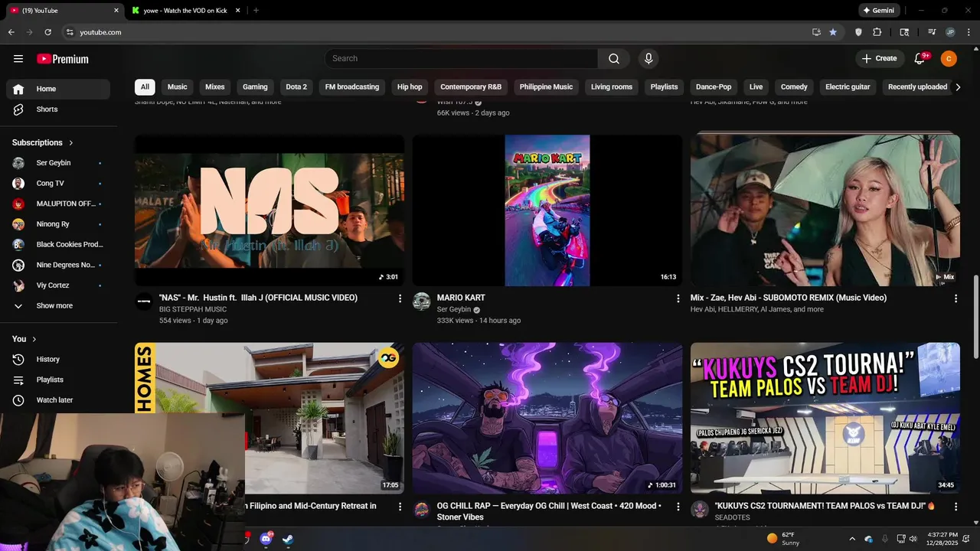This screenshot has width=980, height=551.
Task: Click BIG STEPPAH MUSIC channel avatar
Action: (144, 302)
